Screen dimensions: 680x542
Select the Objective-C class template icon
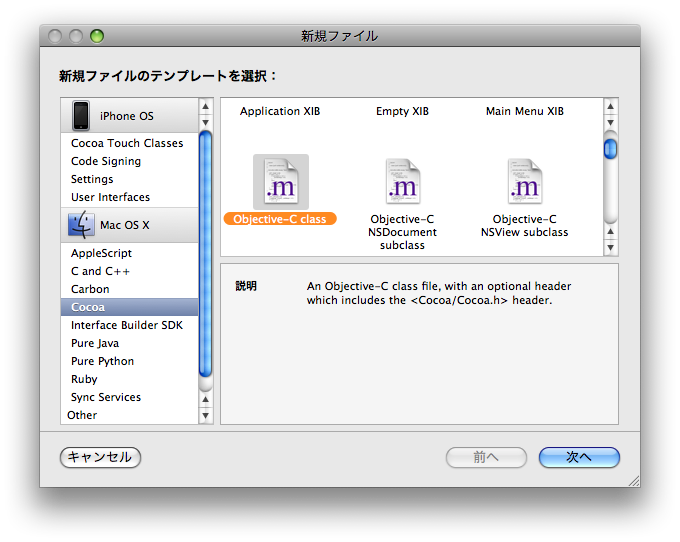[x=281, y=182]
